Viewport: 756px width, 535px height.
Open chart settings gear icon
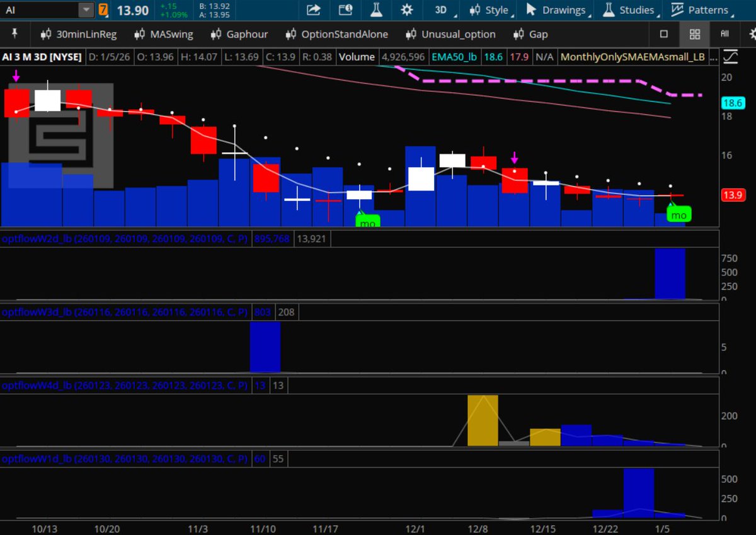(x=407, y=10)
